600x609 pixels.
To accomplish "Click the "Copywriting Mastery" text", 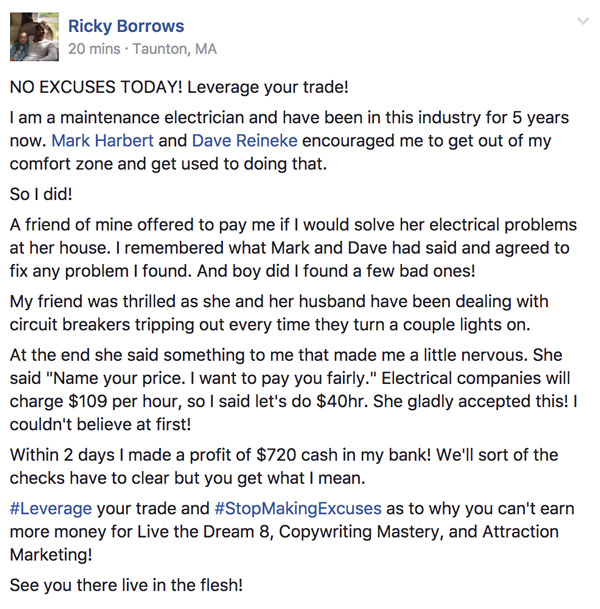I will (x=361, y=531).
